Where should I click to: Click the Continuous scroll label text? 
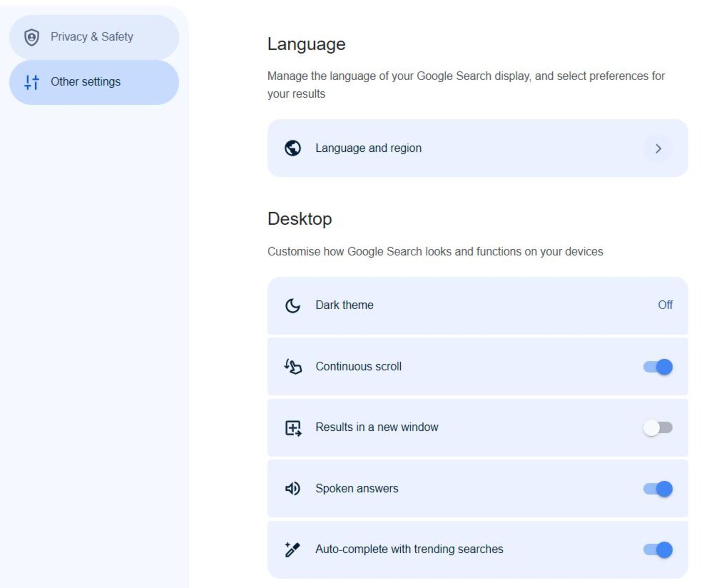click(358, 366)
